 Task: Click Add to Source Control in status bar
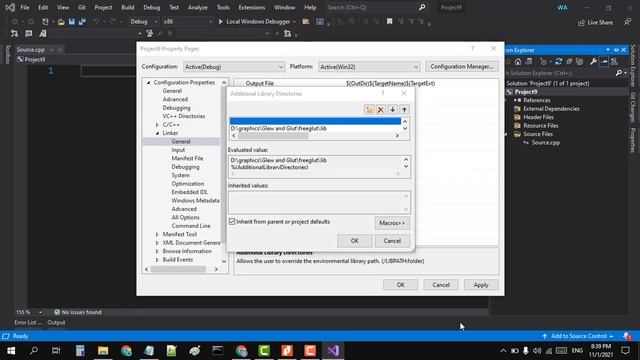coord(578,336)
